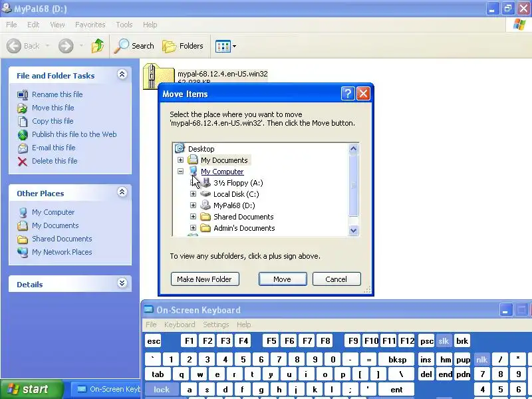Click the Copy this file icon
This screenshot has height=399, width=532.
tap(23, 122)
